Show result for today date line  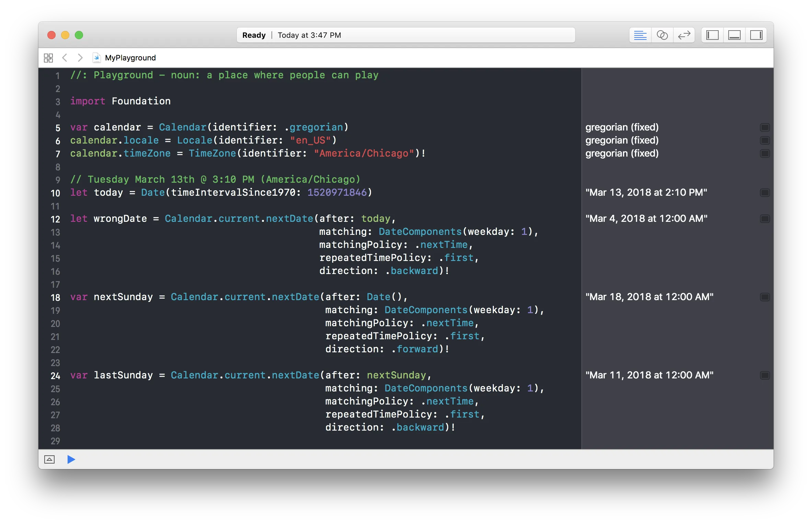tap(765, 193)
